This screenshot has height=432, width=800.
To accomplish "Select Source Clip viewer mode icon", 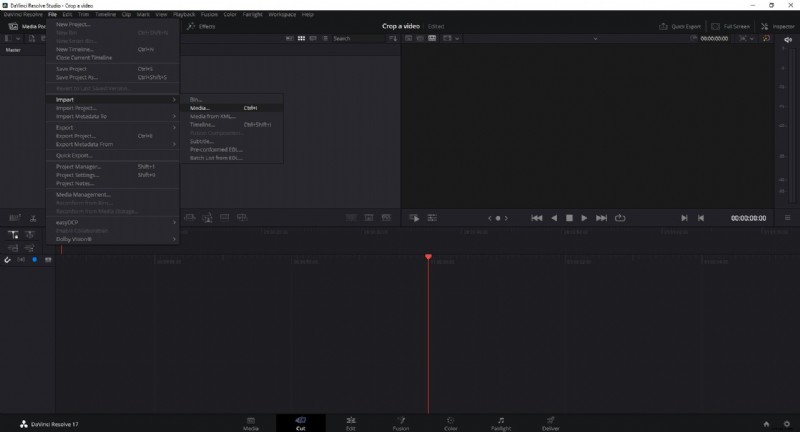I will [408, 38].
